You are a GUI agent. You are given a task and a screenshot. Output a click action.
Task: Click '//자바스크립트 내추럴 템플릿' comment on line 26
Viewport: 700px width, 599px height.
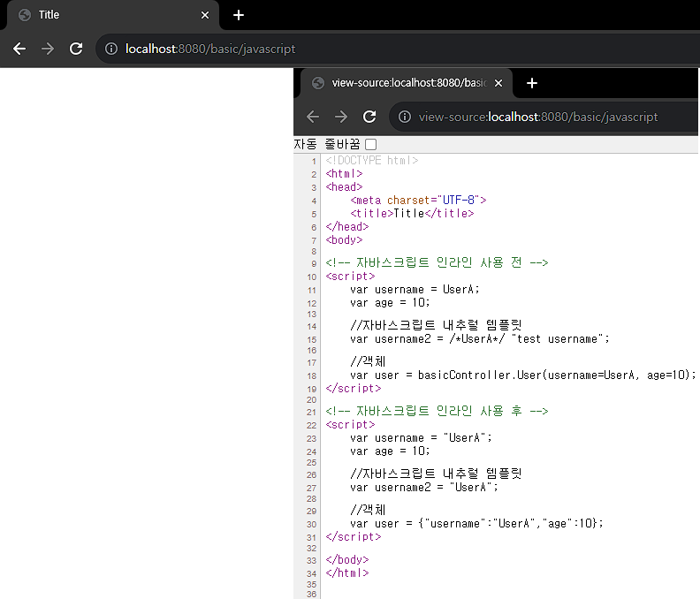tap(436, 474)
